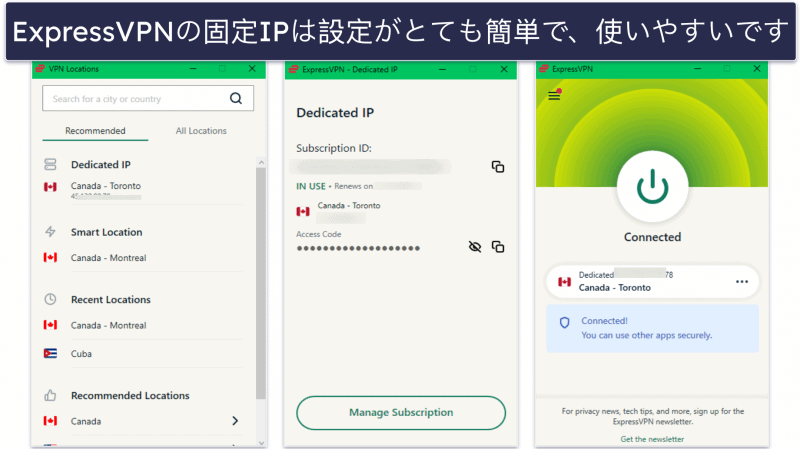The image size is (800, 449).
Task: Click the scroll up arrow in VPN Locations
Action: (x=261, y=162)
